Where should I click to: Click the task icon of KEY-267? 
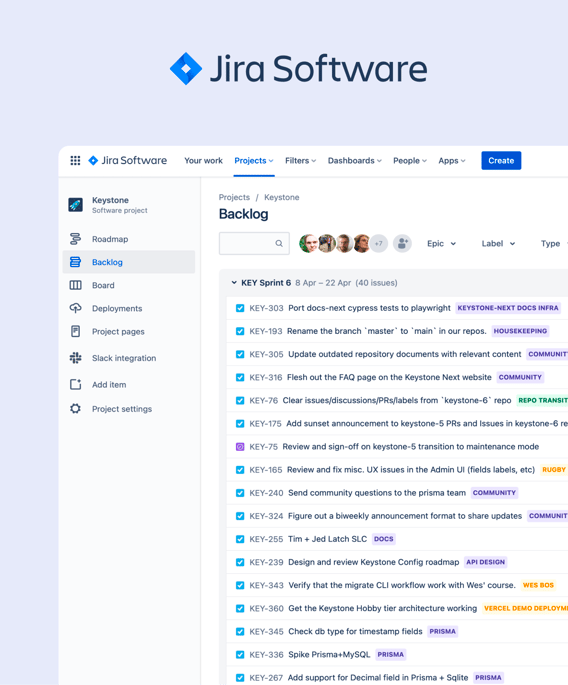[240, 678]
